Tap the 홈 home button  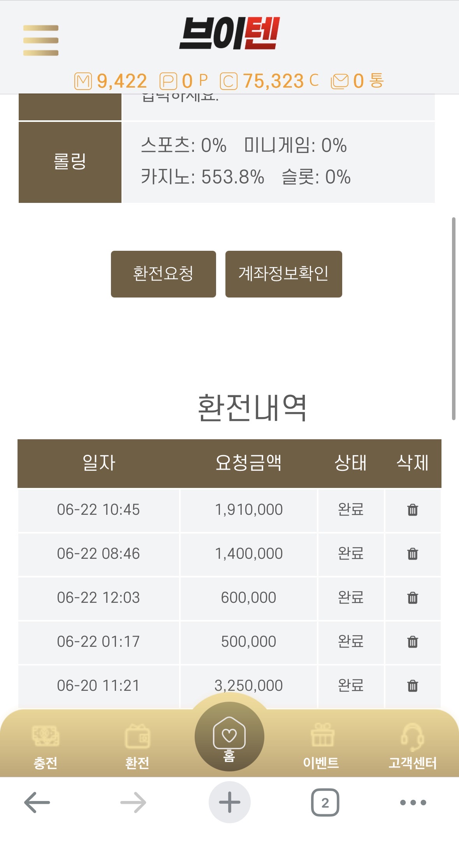[229, 736]
